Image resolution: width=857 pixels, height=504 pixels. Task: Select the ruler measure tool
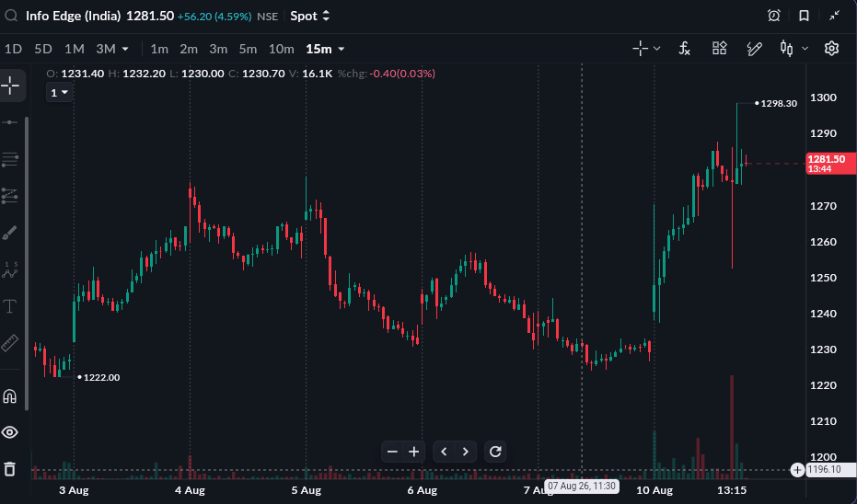pyautogui.click(x=10, y=343)
